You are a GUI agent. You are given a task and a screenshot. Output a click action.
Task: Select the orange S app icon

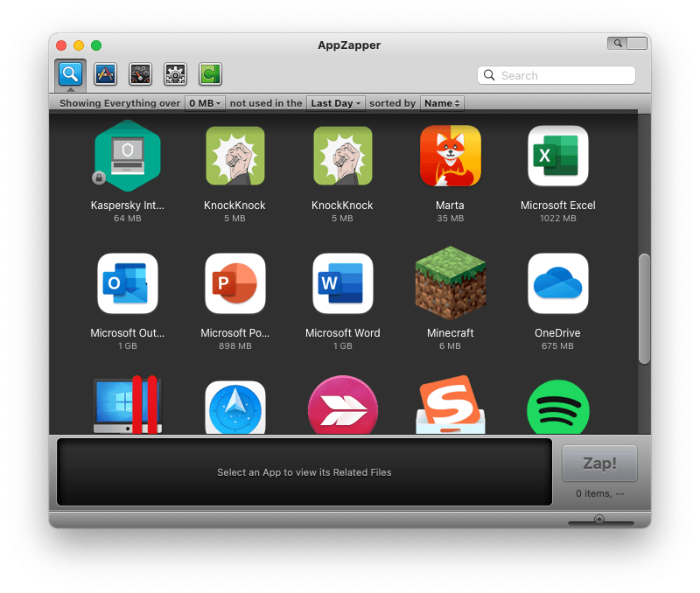coord(450,405)
